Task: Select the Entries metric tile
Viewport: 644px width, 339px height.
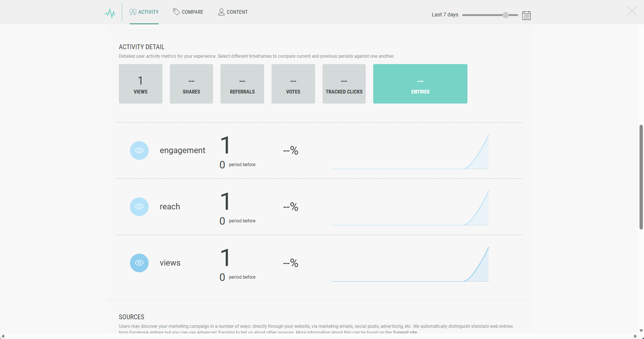Action: pyautogui.click(x=420, y=84)
